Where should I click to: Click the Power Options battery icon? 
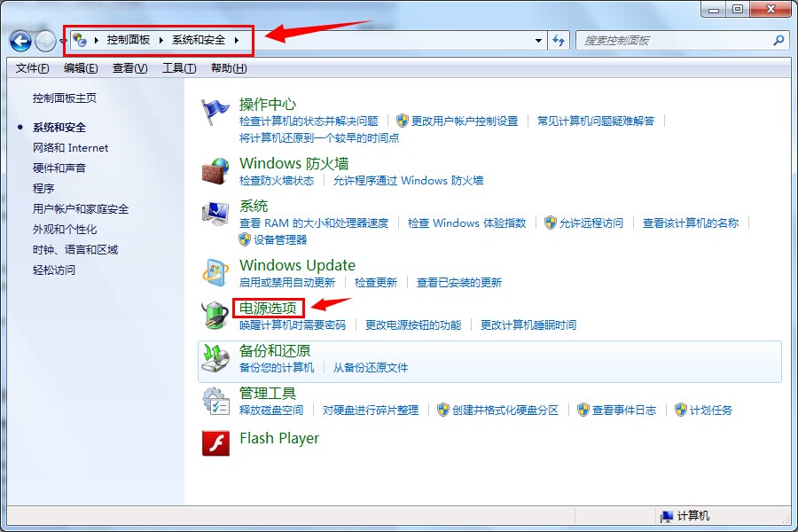[215, 315]
